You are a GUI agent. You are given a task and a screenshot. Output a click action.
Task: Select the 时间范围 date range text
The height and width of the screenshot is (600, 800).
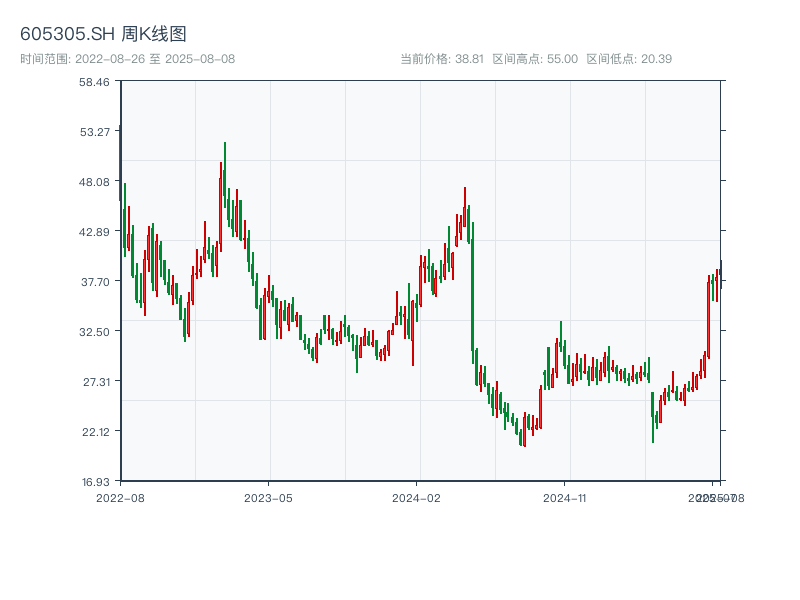tap(127, 59)
